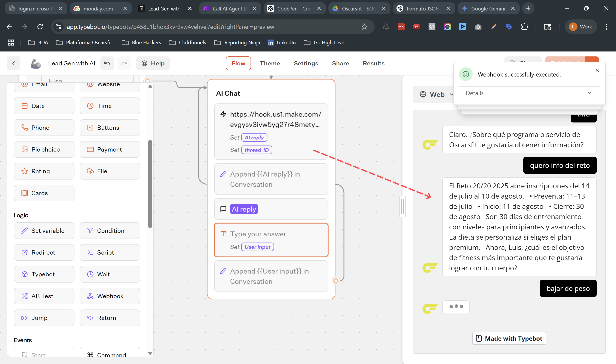Click the typebot avatar icon beside title
Image resolution: width=616 pixels, height=364 pixels.
tap(36, 63)
